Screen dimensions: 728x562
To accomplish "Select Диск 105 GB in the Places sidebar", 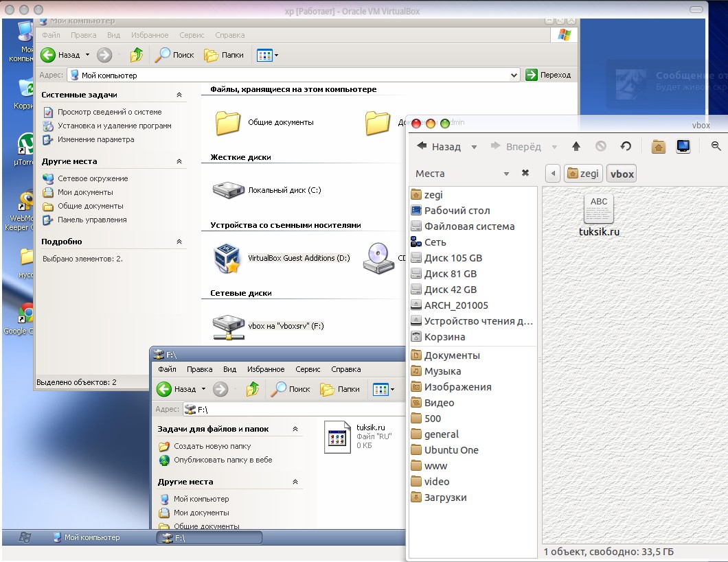I will tap(453, 258).
